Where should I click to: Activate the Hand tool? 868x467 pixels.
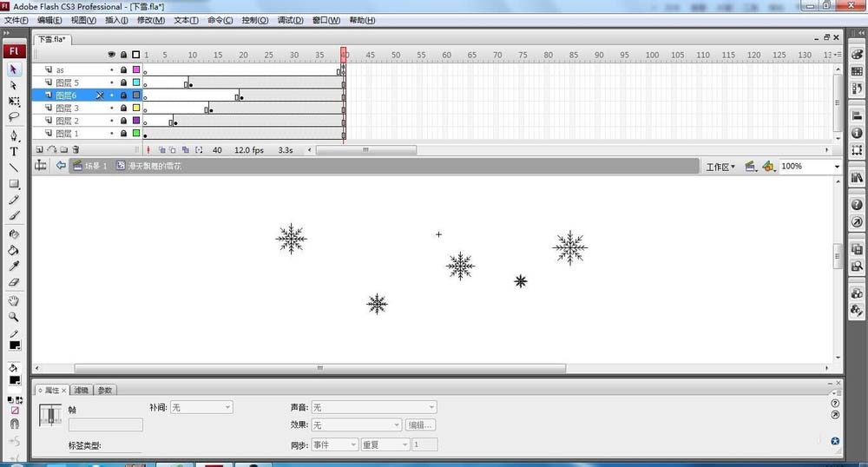tap(14, 301)
